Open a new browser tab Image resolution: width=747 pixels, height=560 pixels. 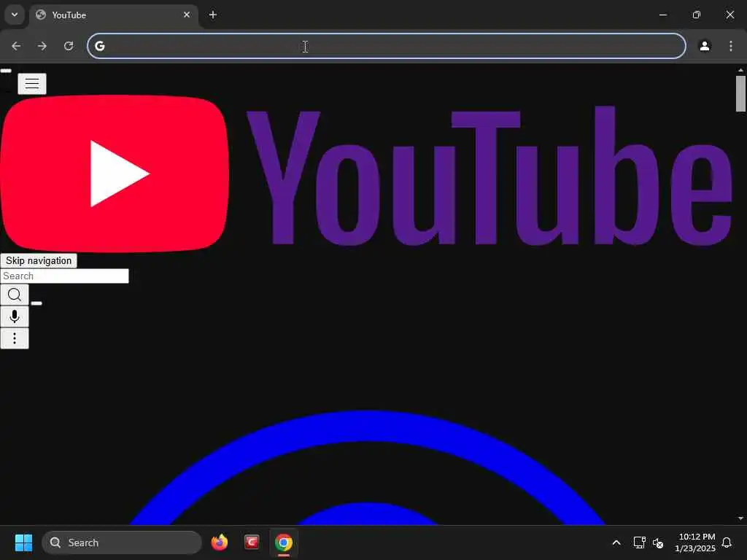coord(213,15)
